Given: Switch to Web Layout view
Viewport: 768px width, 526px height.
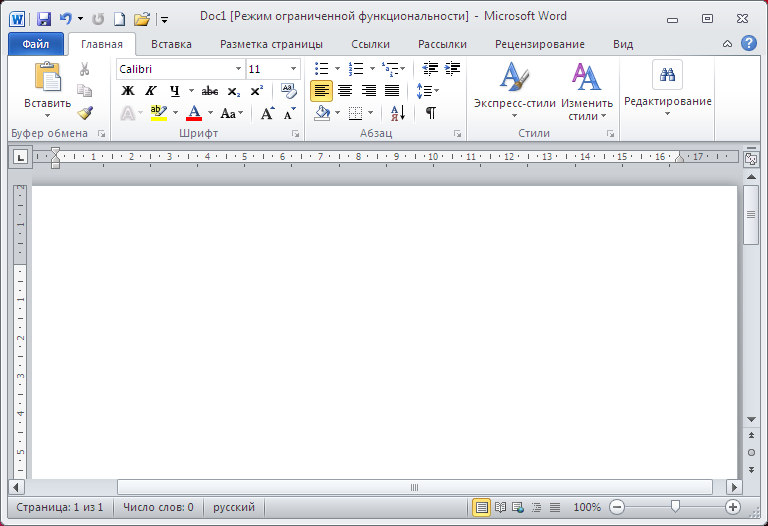Looking at the screenshot, I should point(518,507).
